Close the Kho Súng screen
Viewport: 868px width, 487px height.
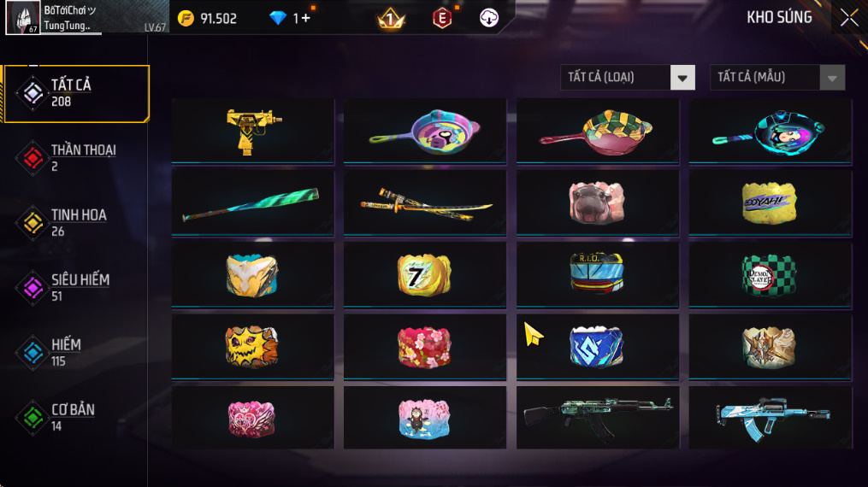coord(849,18)
